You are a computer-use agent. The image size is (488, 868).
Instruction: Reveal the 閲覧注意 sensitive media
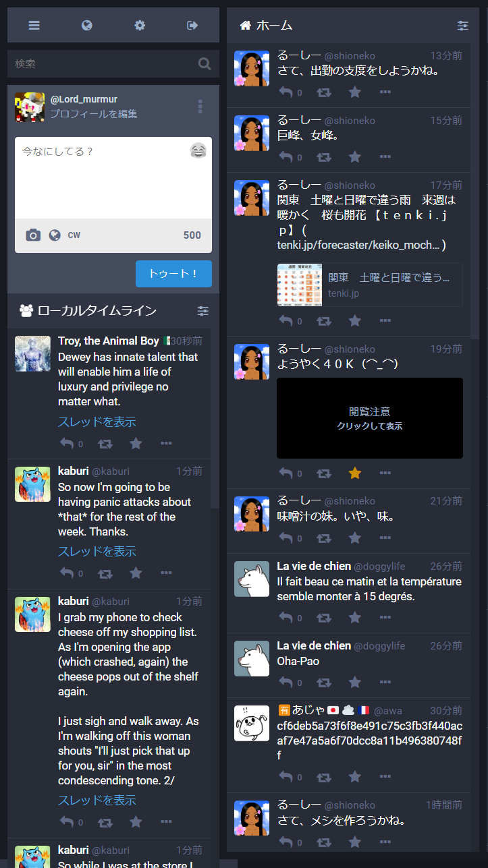click(370, 418)
